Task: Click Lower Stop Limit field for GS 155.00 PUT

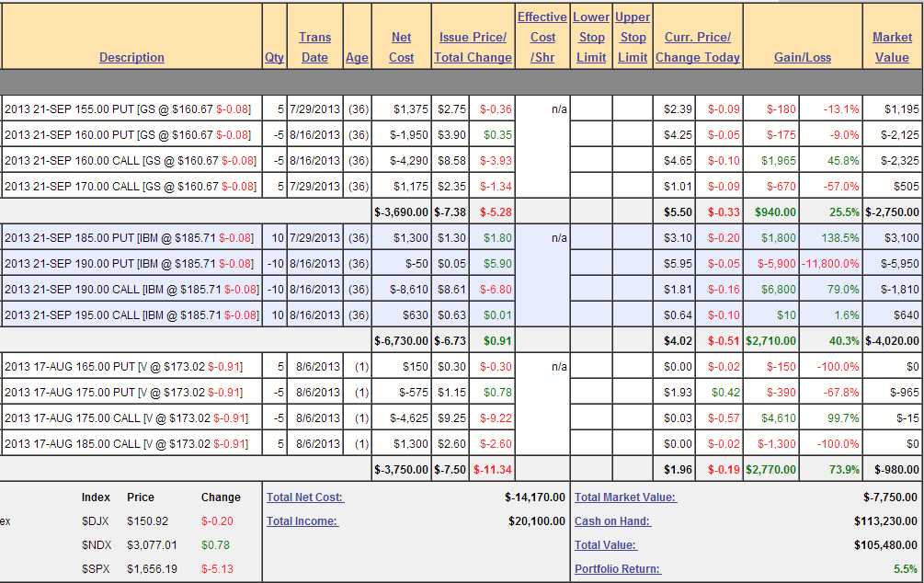Action: click(x=591, y=109)
